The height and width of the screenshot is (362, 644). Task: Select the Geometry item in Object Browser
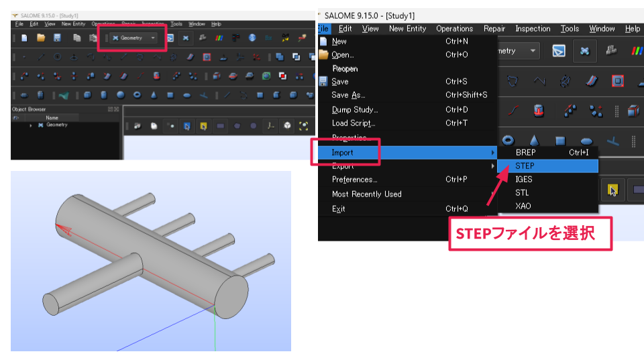56,125
